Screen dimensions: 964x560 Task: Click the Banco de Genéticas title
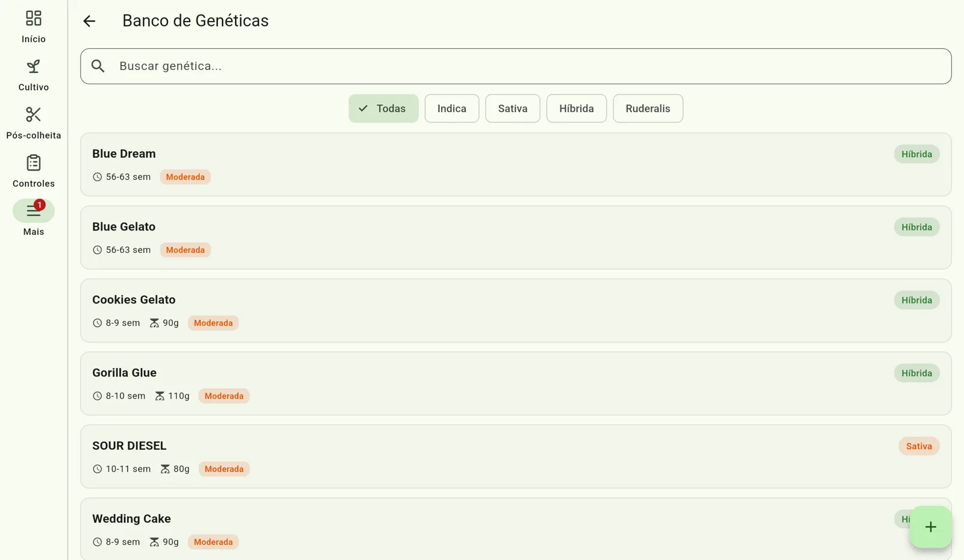coord(195,20)
